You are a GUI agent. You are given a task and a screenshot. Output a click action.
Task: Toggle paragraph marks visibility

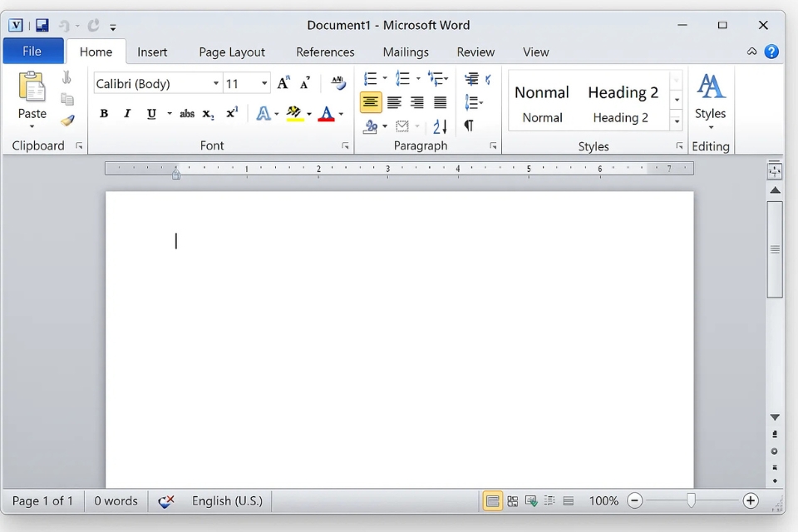pos(470,126)
